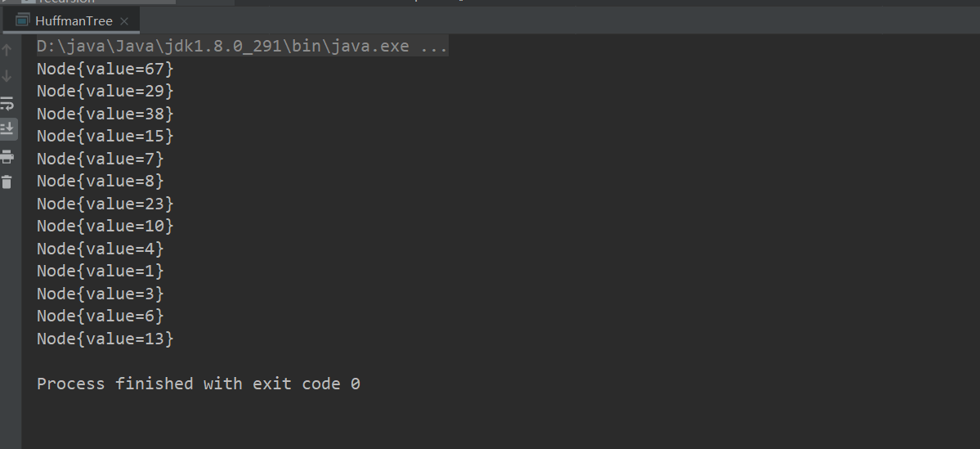980x449 pixels.
Task: Select the HuffmanTree run tab
Action: click(x=71, y=20)
